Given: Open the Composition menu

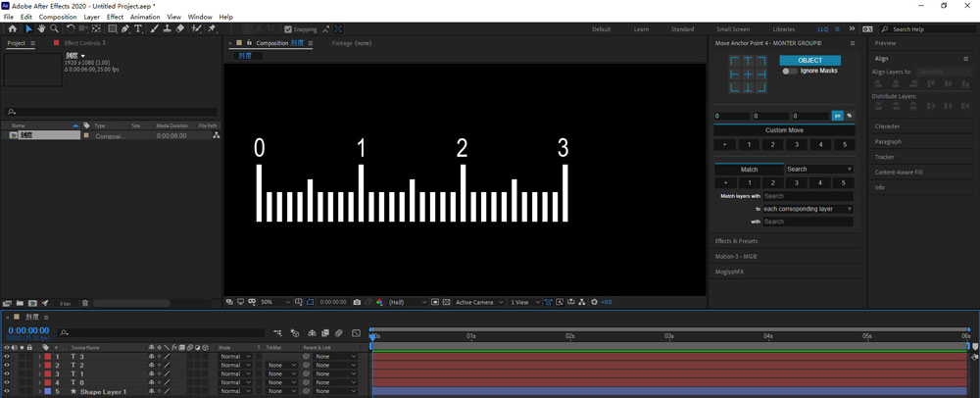Looking at the screenshot, I should coord(58,17).
